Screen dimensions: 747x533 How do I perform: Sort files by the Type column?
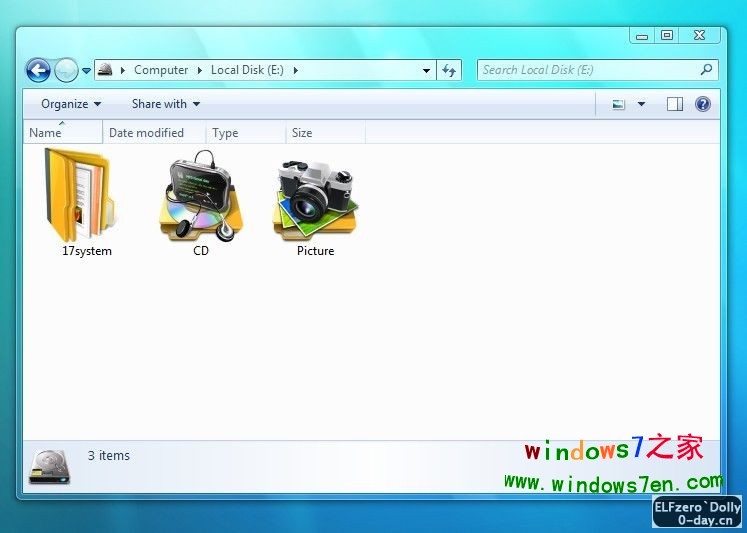tap(225, 133)
